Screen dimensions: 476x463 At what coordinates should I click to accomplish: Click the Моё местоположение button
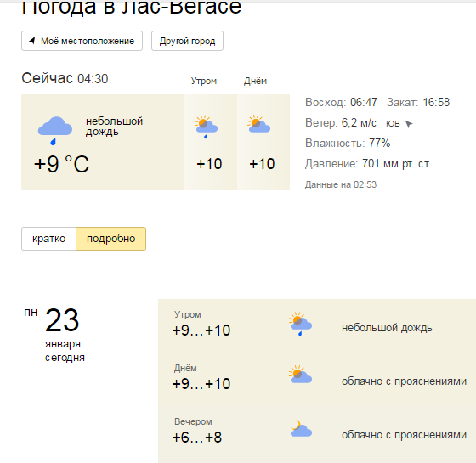(82, 41)
